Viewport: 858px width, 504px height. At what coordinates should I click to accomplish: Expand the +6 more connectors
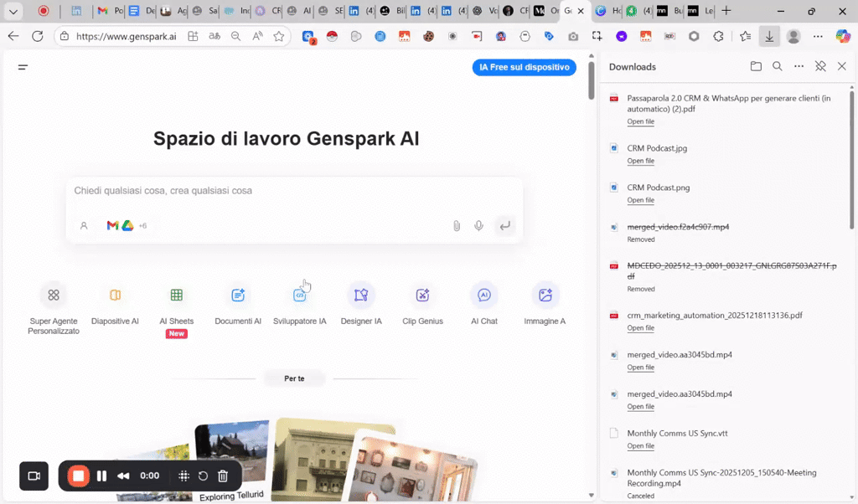142,226
